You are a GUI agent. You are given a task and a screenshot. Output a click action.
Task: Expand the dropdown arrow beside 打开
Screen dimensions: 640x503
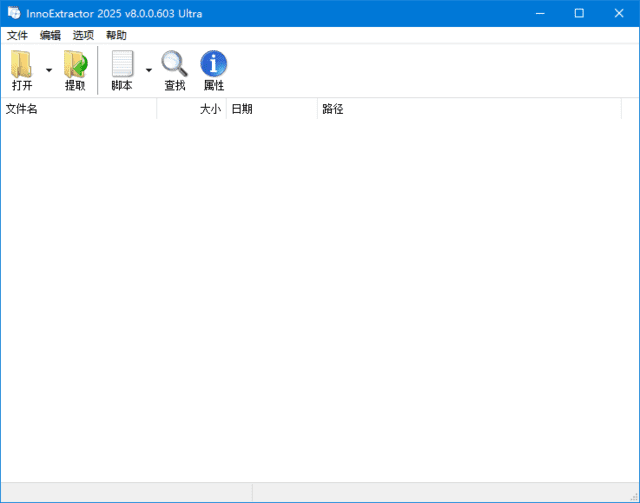[x=49, y=70]
